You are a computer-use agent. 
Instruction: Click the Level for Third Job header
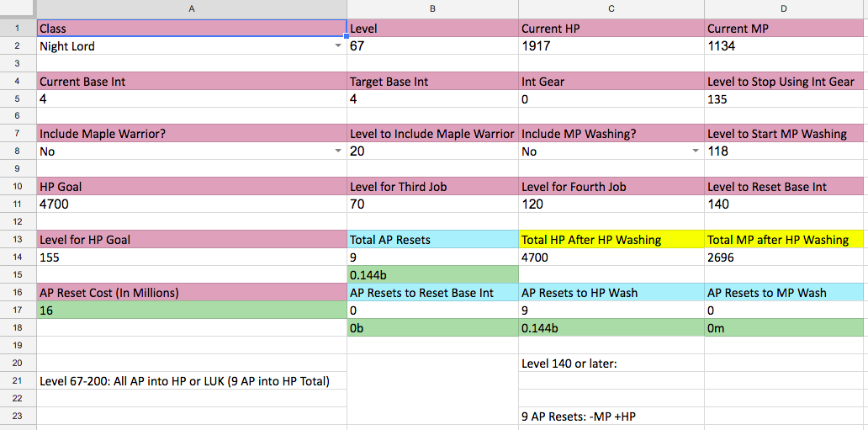pos(433,187)
